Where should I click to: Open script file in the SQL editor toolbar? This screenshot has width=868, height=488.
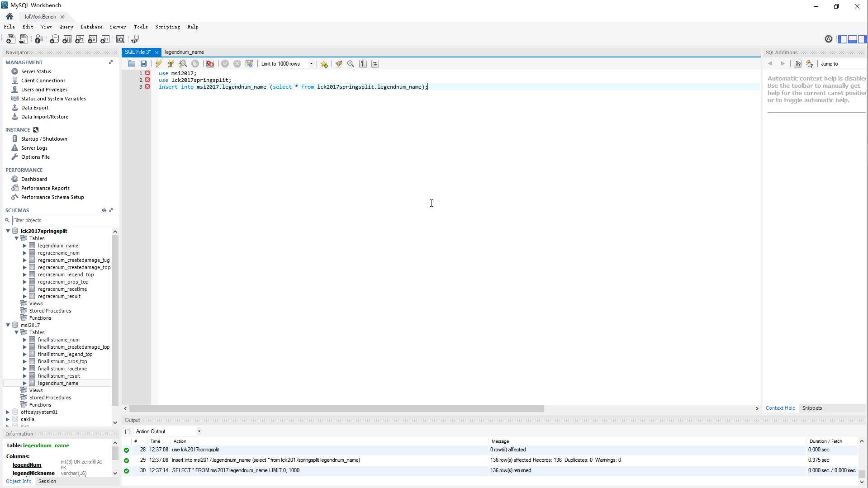(x=132, y=64)
